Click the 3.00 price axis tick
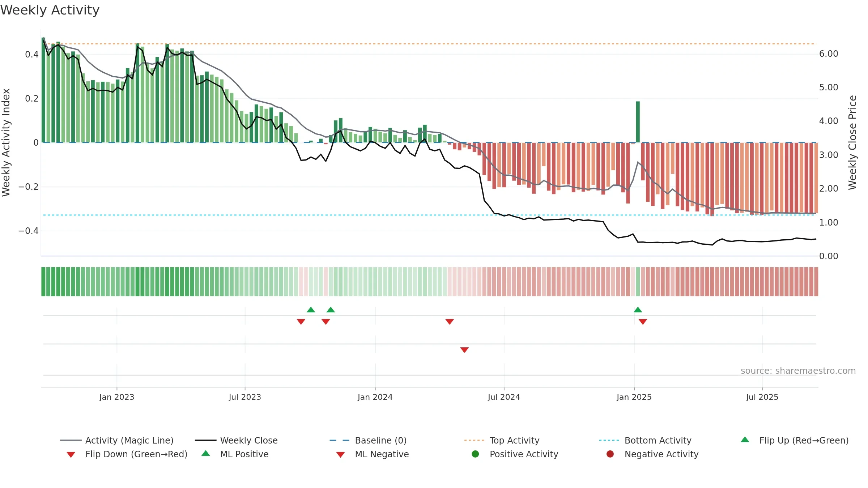Image resolution: width=868 pixels, height=488 pixels. click(x=829, y=155)
